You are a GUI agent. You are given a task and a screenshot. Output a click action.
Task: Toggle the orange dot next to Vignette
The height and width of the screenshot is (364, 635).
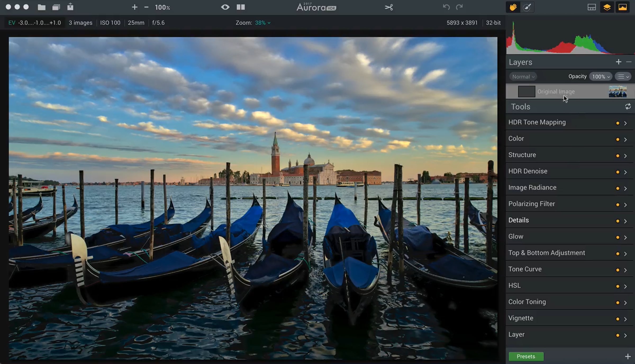(618, 319)
